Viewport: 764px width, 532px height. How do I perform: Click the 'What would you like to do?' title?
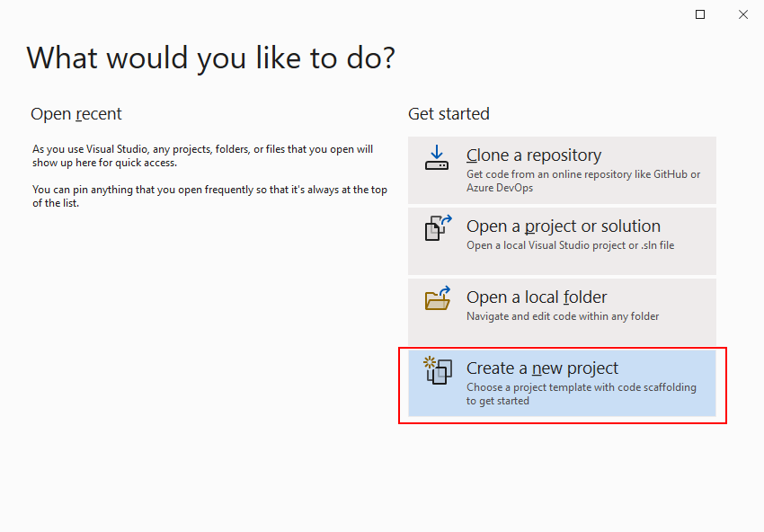click(x=210, y=58)
